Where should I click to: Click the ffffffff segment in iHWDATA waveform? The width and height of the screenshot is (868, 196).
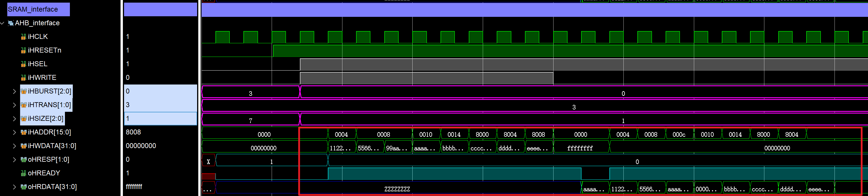(580, 148)
